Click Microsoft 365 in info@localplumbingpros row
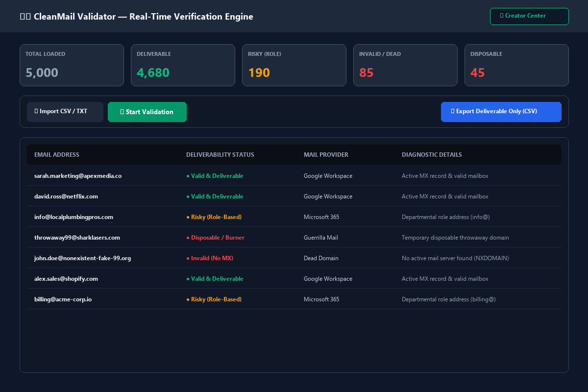This screenshot has height=392, width=588. point(321,217)
